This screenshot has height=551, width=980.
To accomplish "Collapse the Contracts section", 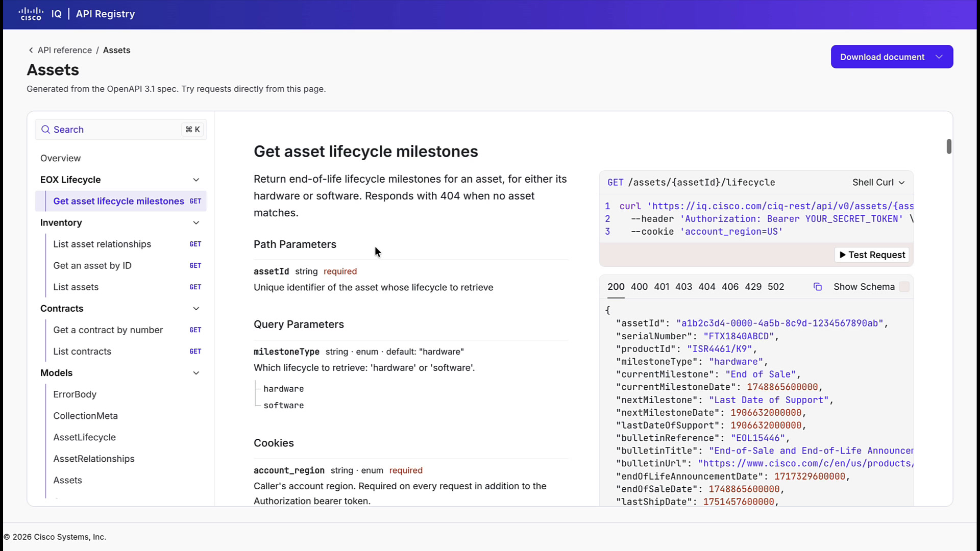I will (196, 309).
